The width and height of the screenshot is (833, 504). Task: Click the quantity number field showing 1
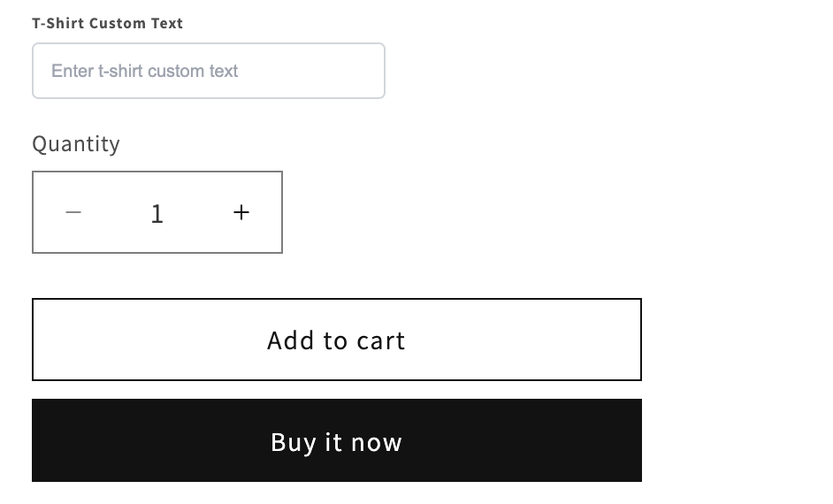[x=157, y=213]
